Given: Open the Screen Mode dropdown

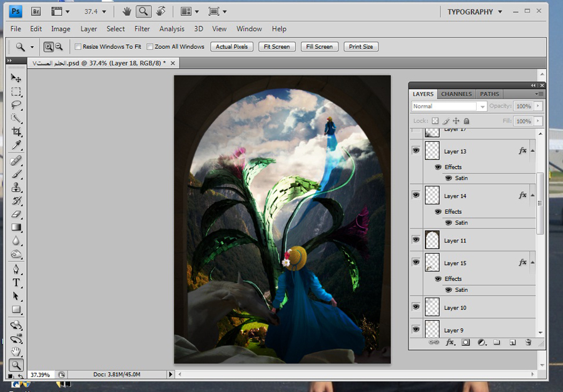Looking at the screenshot, I should (218, 11).
